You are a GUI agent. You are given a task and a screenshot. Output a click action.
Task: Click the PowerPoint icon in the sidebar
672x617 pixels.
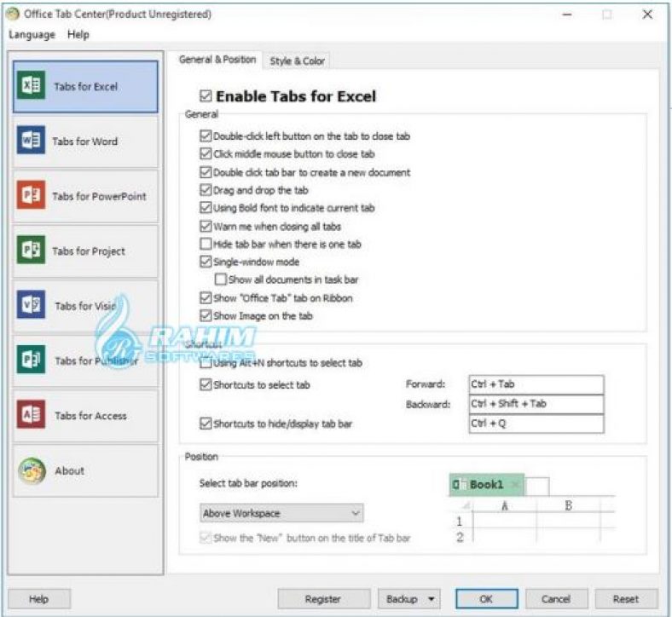pyautogui.click(x=31, y=195)
